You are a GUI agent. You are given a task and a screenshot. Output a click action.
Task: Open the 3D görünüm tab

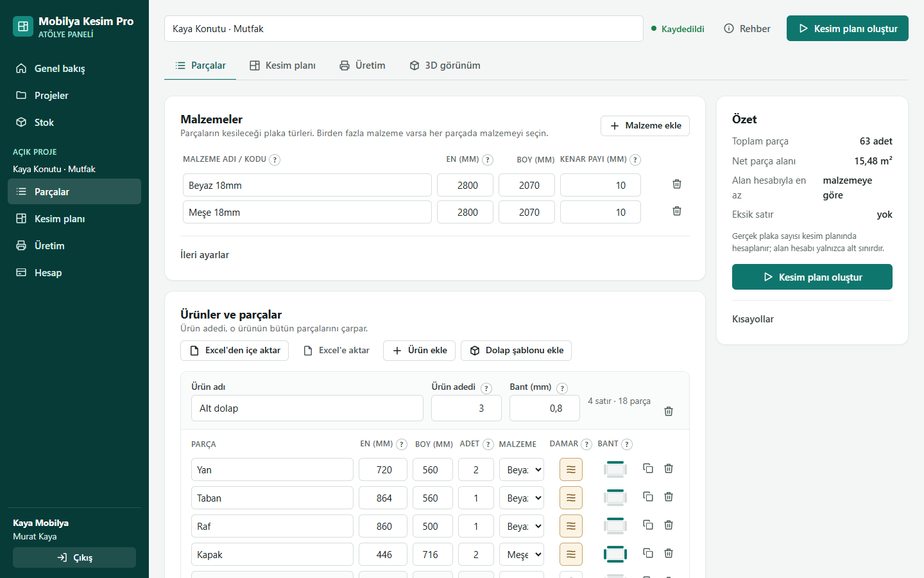445,66
